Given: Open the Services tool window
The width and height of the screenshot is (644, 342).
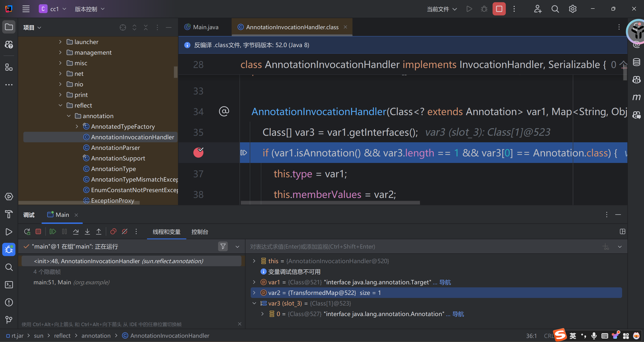Looking at the screenshot, I should (x=9, y=197).
